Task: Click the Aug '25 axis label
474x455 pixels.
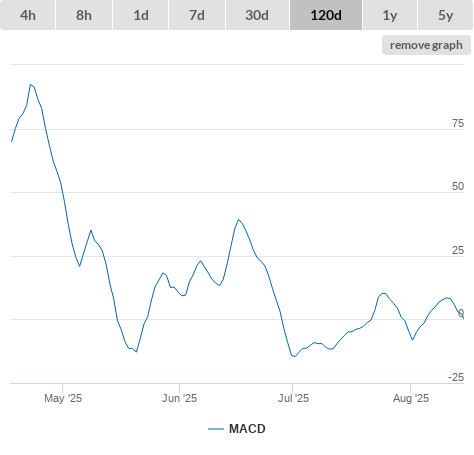Action: tap(411, 398)
